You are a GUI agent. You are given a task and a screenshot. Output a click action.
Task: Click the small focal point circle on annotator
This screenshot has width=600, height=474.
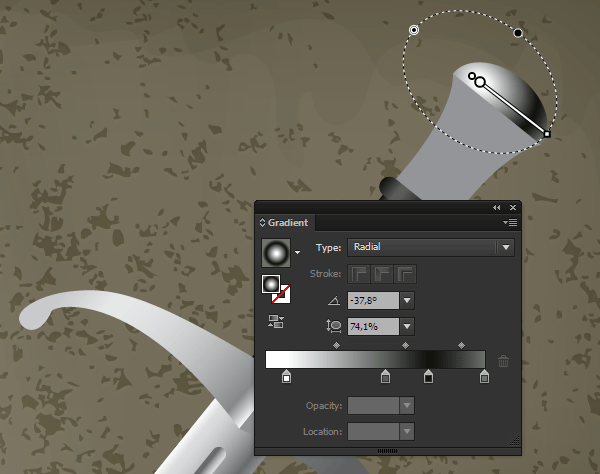[472, 76]
